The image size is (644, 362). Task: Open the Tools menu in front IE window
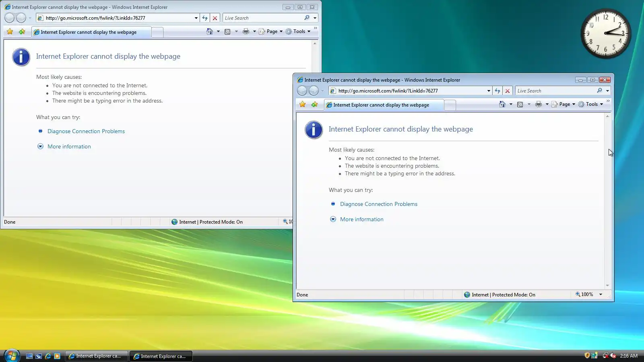coord(590,104)
